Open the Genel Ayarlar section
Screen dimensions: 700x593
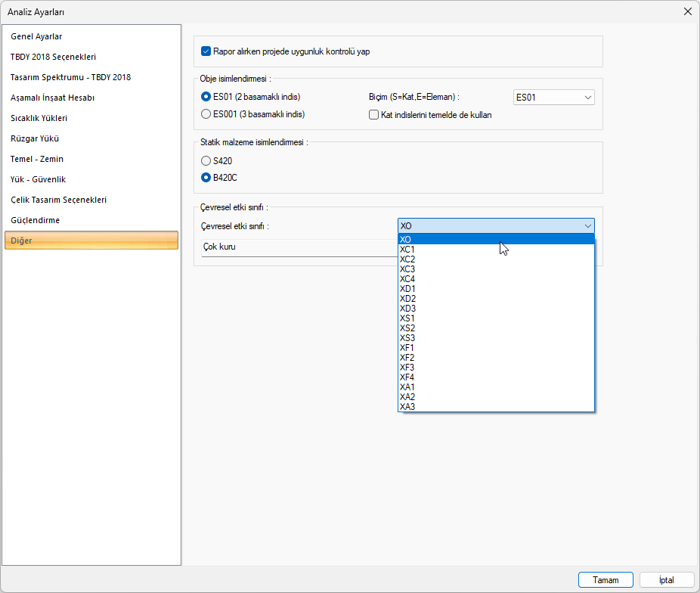pyautogui.click(x=36, y=36)
